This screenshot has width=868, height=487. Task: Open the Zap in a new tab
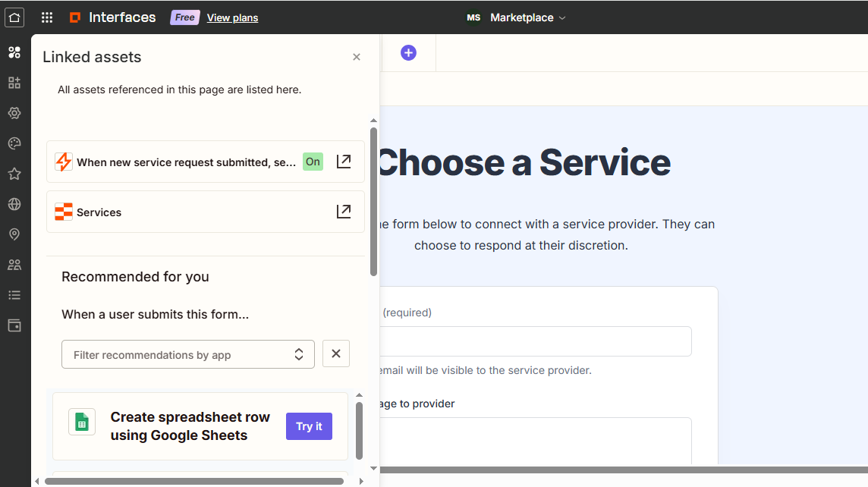(x=344, y=162)
